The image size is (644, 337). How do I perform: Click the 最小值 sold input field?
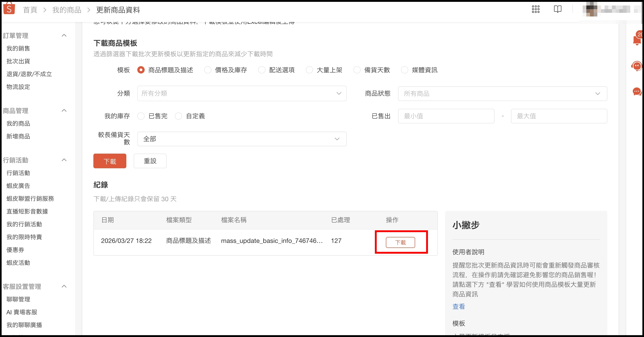click(x=446, y=116)
